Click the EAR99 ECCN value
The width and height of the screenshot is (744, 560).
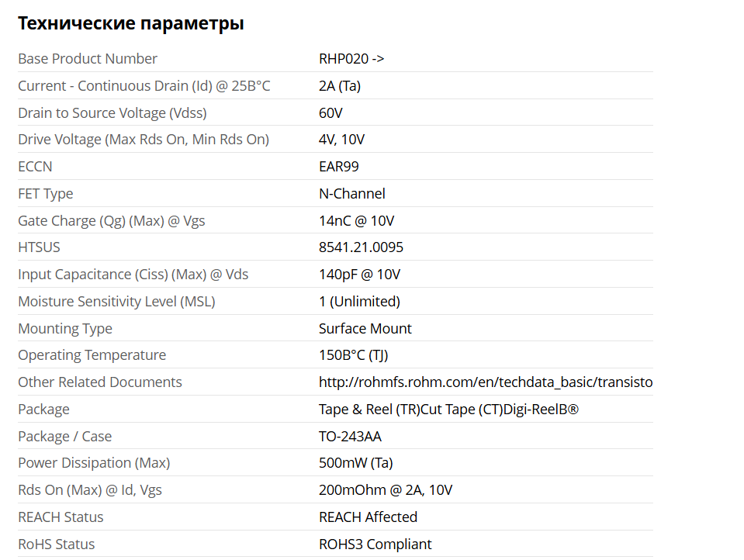coord(339,167)
